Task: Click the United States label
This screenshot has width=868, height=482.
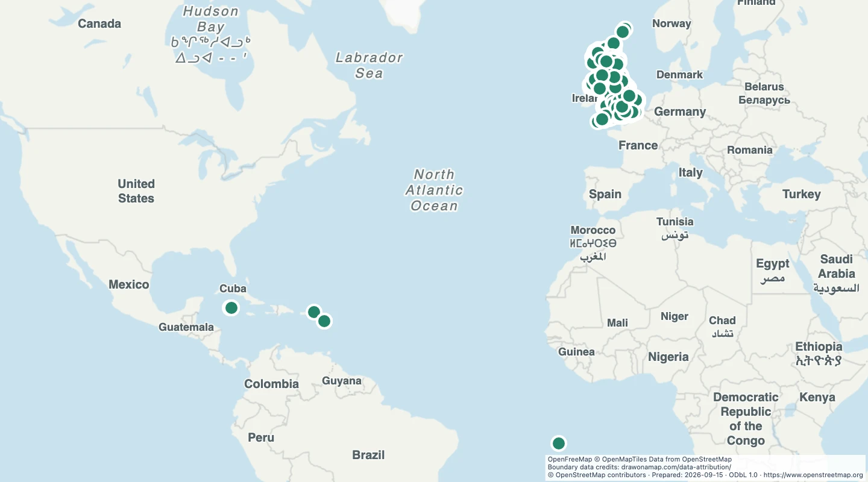Action: 136,191
